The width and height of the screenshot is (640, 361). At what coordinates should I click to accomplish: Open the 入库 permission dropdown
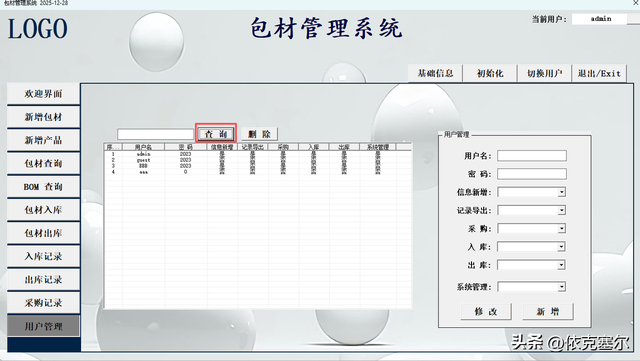tap(562, 247)
